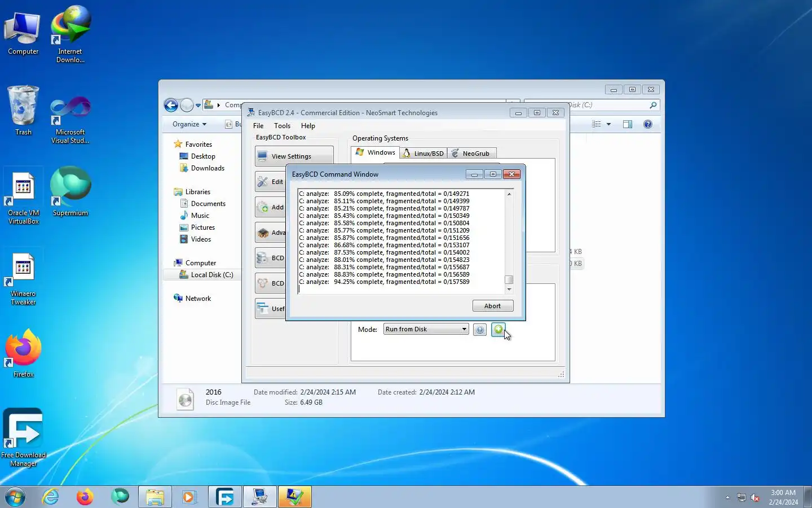Open the Organize dropdown in Explorer
Screen dimensions: 812x508
(x=189, y=124)
